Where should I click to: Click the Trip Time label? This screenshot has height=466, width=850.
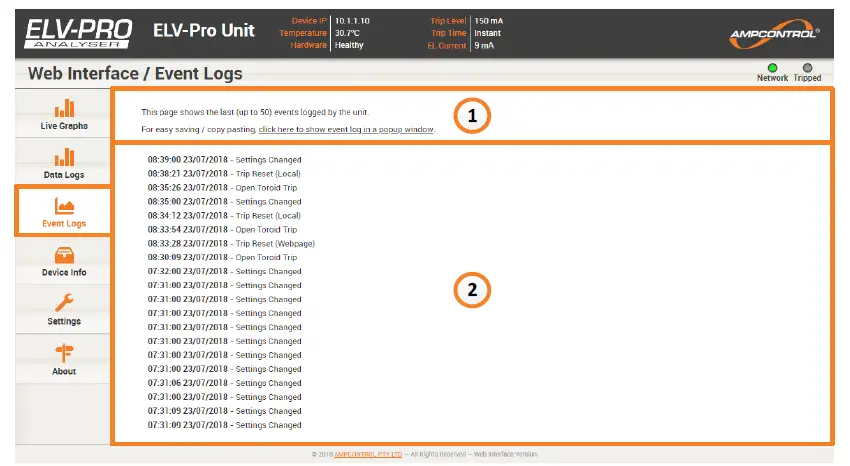[x=449, y=33]
